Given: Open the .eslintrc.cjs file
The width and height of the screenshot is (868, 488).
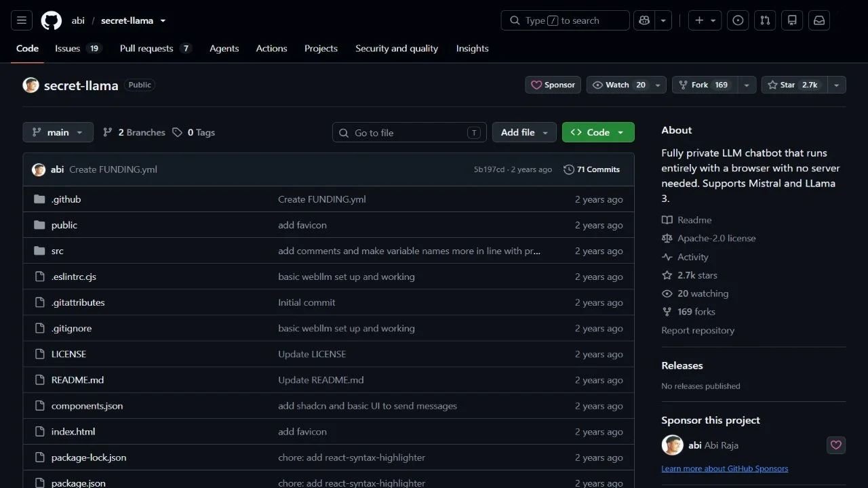Looking at the screenshot, I should (74, 277).
